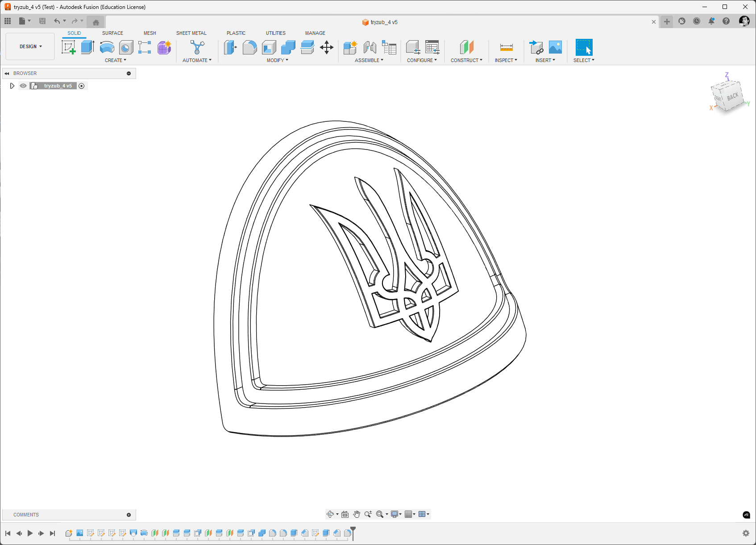The image size is (756, 545).
Task: Click the New Component icon
Action: (350, 47)
